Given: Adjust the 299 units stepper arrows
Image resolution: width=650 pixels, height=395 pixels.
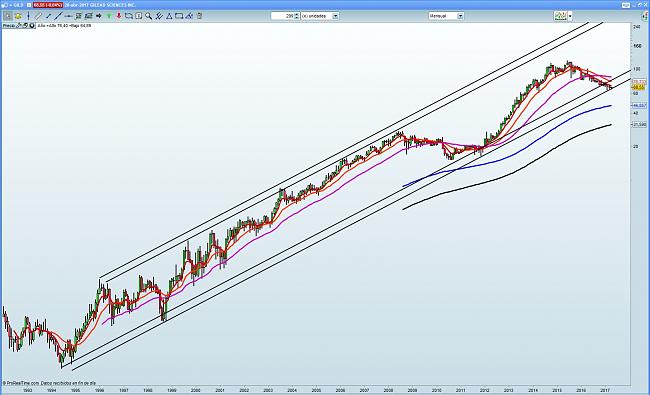Looking at the screenshot, I should tap(296, 16).
